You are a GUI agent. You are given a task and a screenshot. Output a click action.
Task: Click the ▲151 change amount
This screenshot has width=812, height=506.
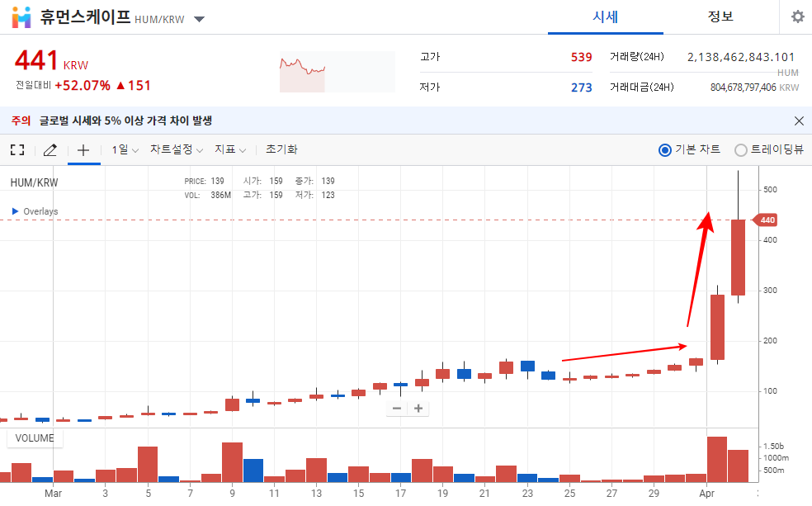point(133,86)
